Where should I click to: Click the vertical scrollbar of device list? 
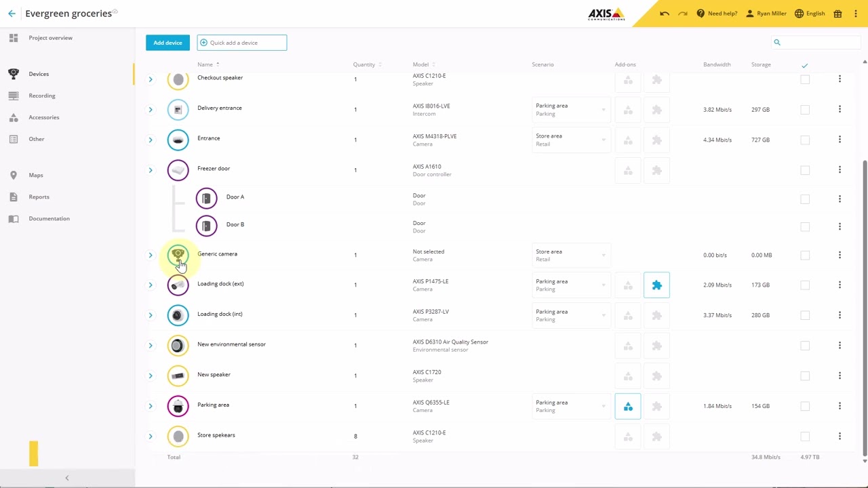click(x=865, y=308)
